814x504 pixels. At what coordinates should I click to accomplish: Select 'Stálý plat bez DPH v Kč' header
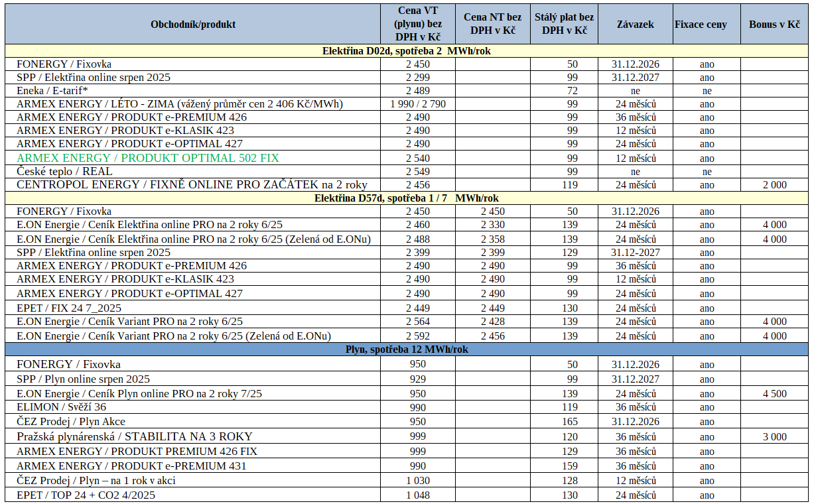coord(564,25)
